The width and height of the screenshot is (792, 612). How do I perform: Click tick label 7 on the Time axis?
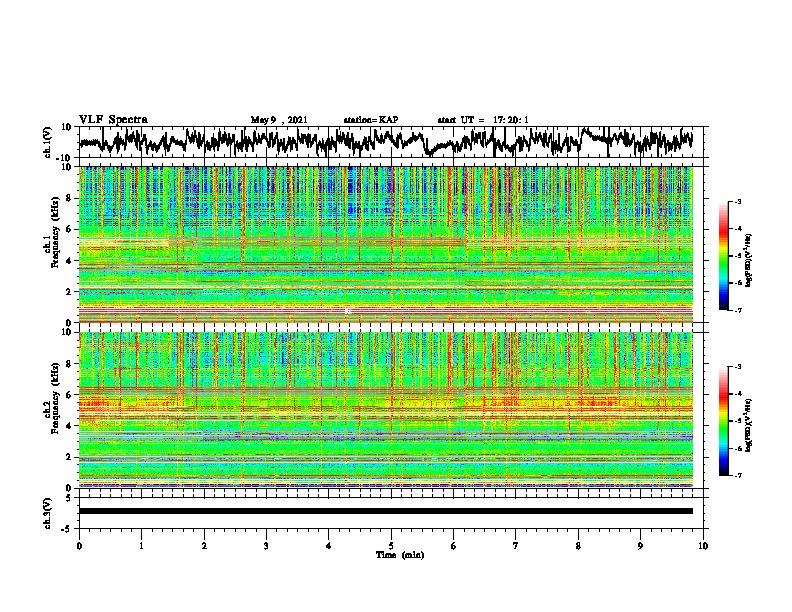(x=516, y=546)
